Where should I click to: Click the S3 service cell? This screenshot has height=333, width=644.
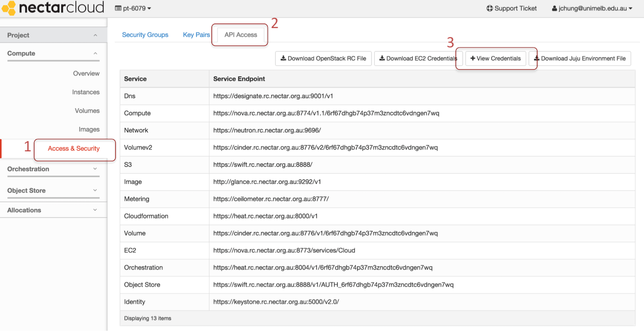pyautogui.click(x=165, y=165)
